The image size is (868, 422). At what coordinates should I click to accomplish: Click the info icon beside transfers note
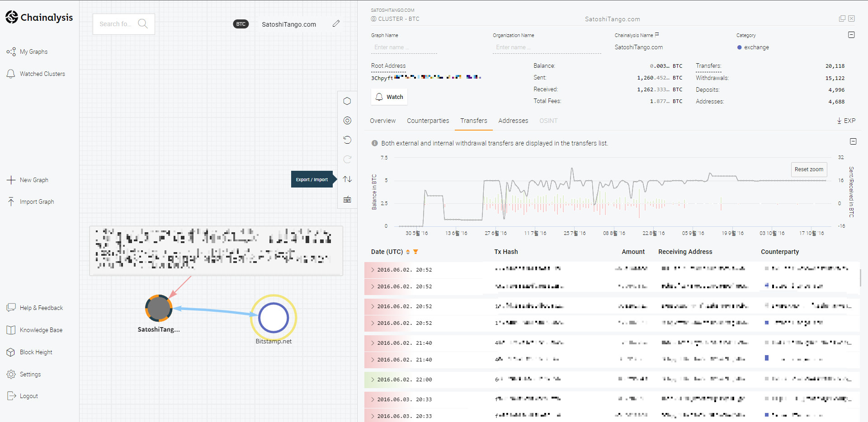pos(374,143)
